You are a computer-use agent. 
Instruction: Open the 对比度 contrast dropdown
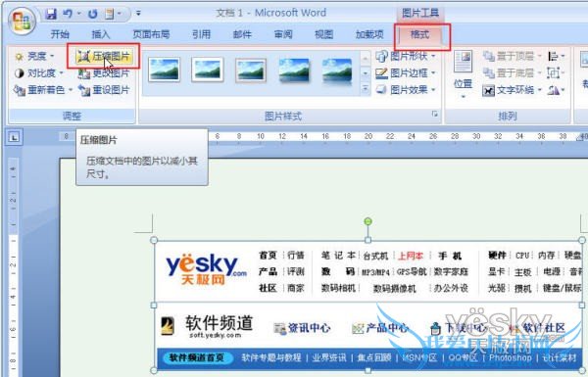(39, 73)
